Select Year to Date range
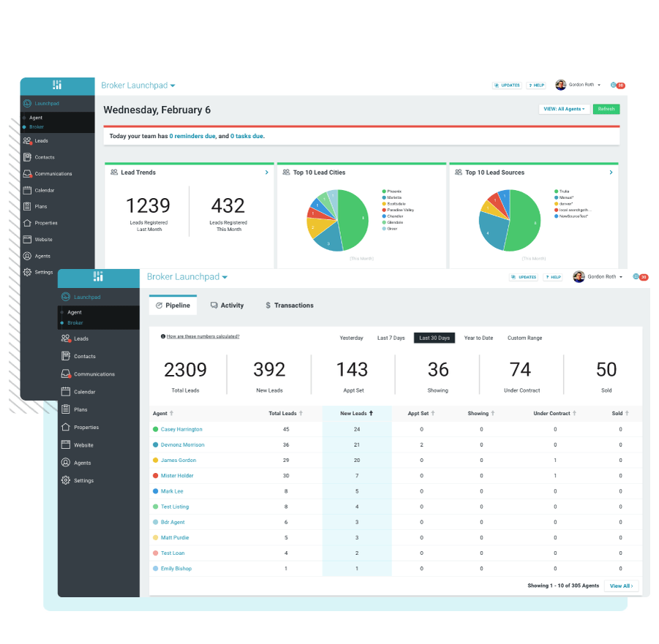This screenshot has height=644, width=659. coord(478,338)
